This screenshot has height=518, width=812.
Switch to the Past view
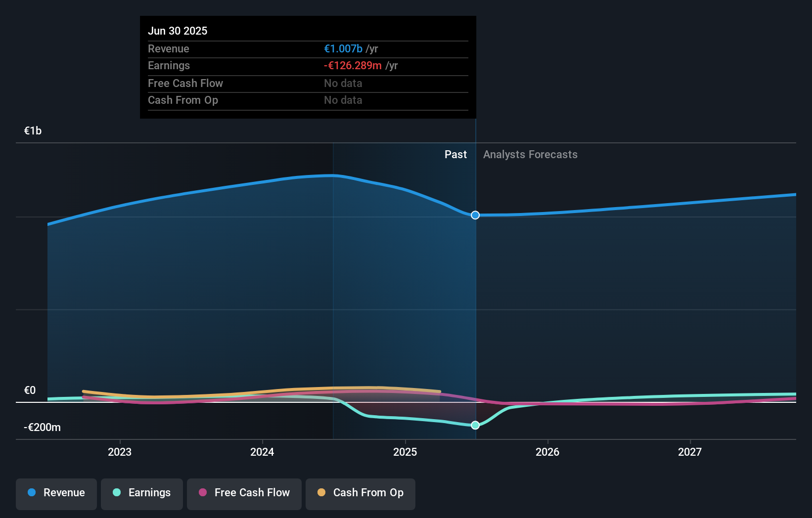(455, 154)
